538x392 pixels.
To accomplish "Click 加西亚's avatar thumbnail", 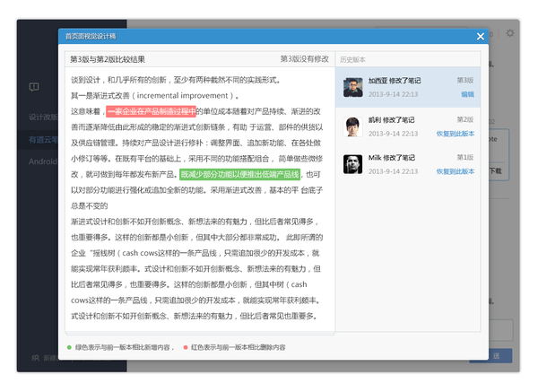I will 352,87.
